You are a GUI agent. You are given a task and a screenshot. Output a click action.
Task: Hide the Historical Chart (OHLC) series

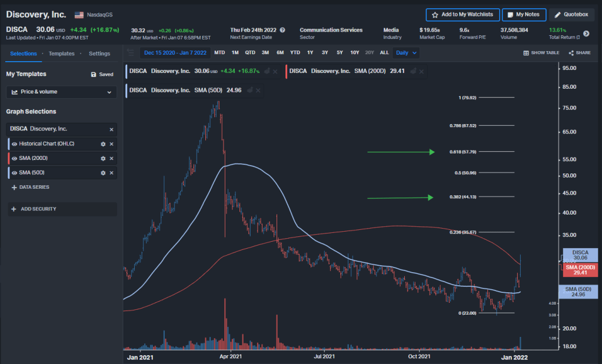[14, 144]
